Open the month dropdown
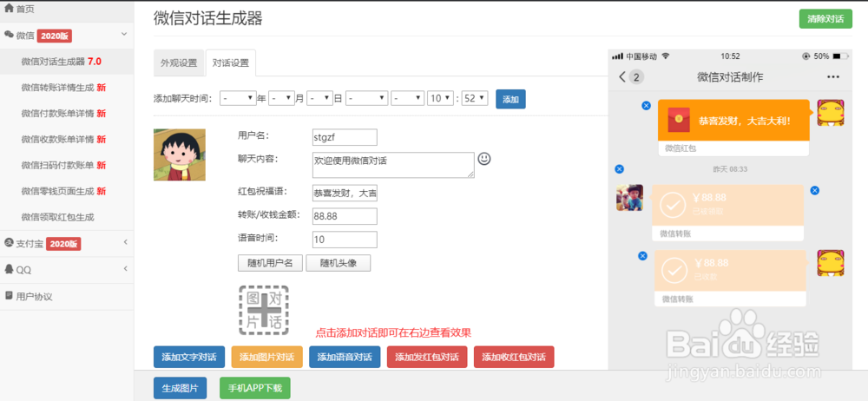 click(282, 98)
